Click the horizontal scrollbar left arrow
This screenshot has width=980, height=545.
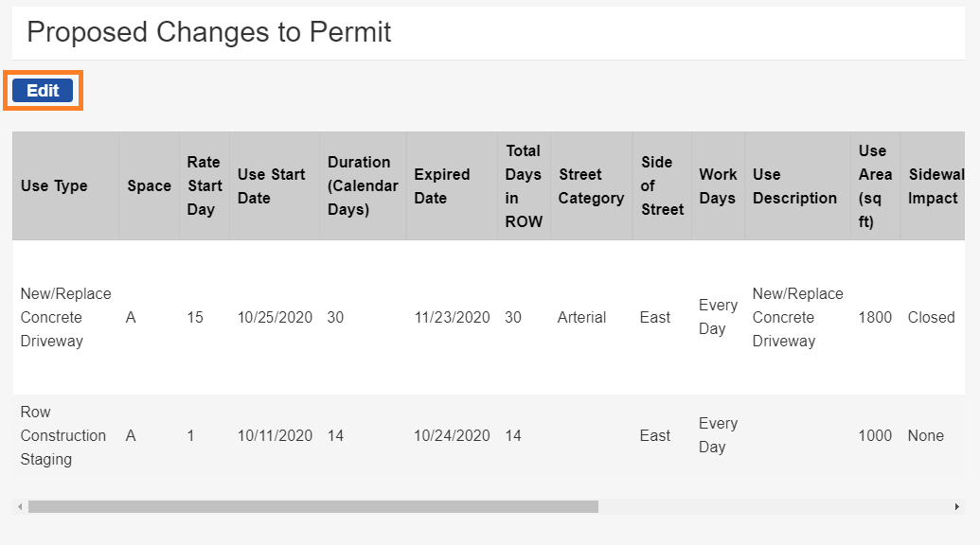tap(20, 507)
